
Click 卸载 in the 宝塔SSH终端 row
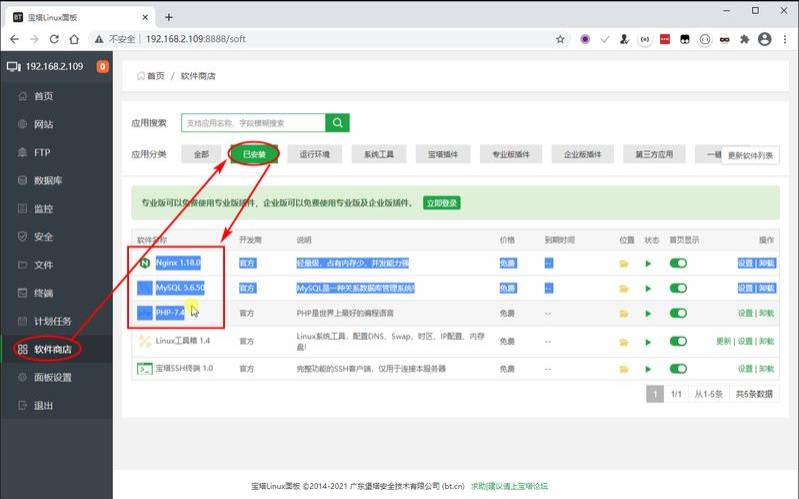click(x=766, y=369)
